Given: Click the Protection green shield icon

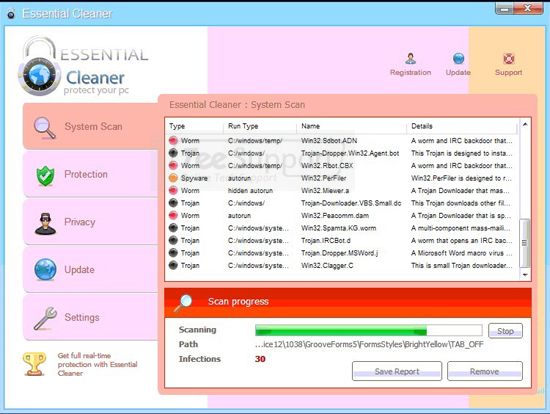Looking at the screenshot, I should (x=45, y=175).
